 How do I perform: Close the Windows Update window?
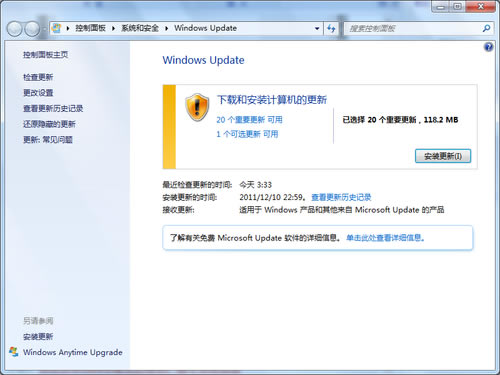point(480,6)
